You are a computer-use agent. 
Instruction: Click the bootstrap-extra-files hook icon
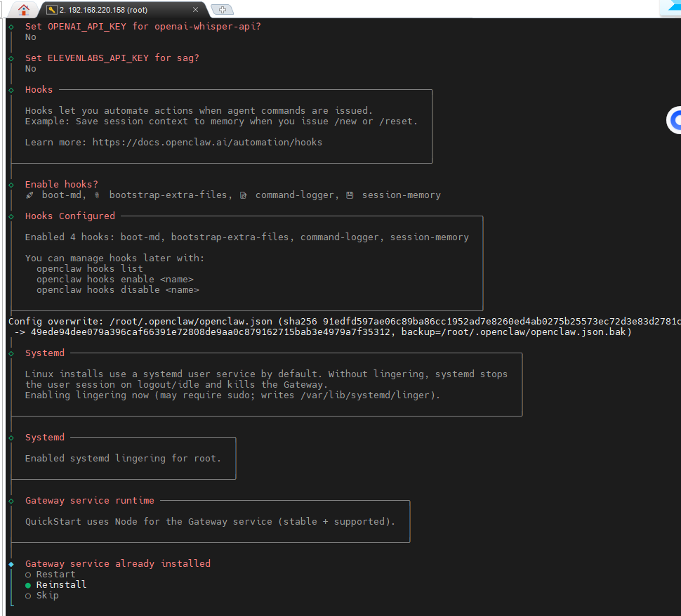coord(97,195)
